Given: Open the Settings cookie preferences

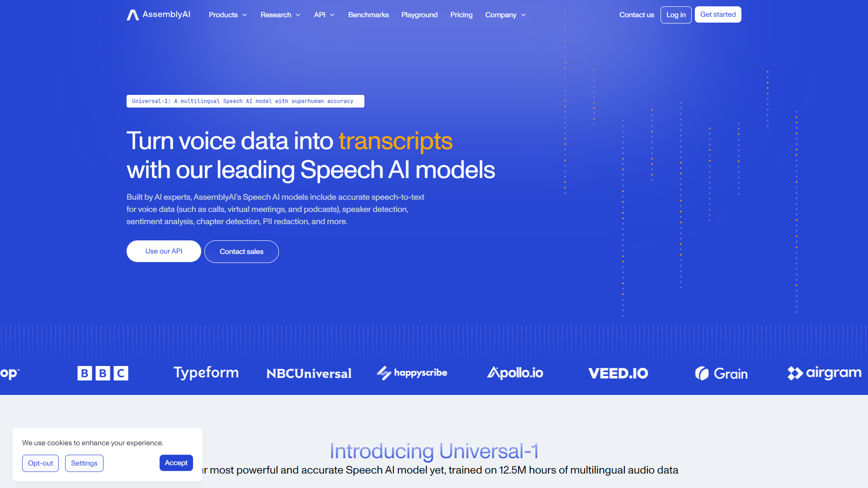Looking at the screenshot, I should coord(84,463).
